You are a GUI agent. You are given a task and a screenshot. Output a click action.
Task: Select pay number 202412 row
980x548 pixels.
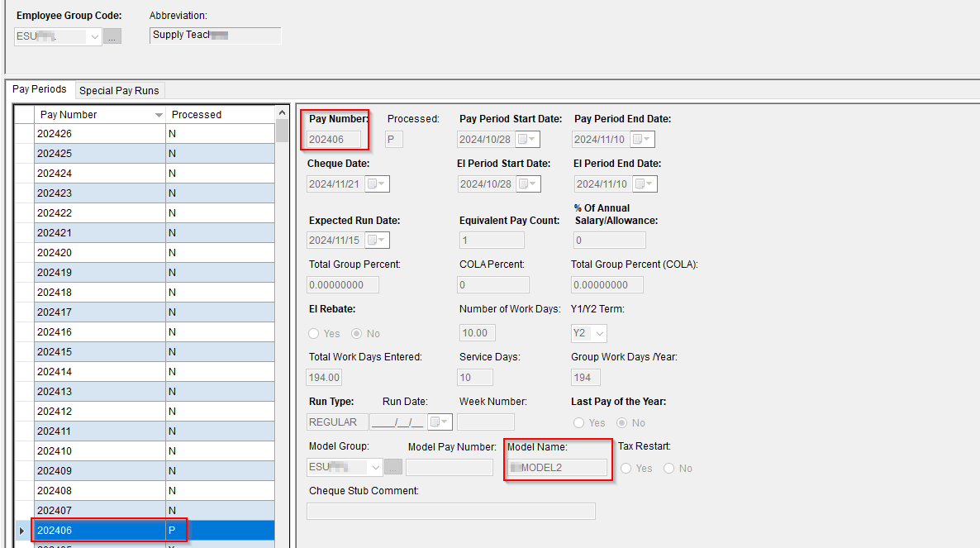(x=155, y=411)
